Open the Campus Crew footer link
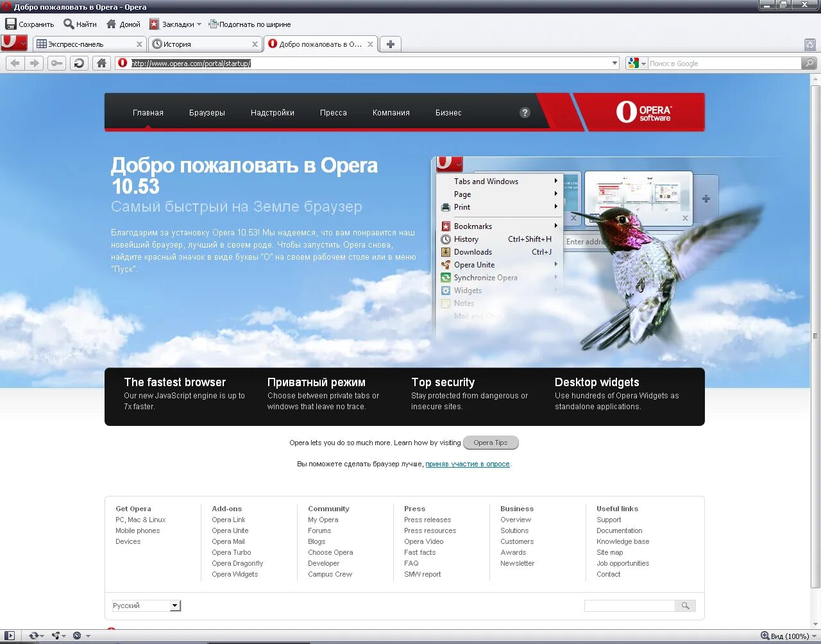This screenshot has width=821, height=644. pyautogui.click(x=330, y=574)
